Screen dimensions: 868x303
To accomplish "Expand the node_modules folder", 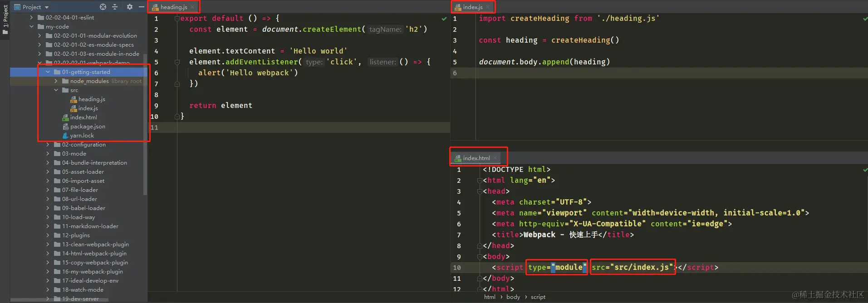I will [56, 81].
